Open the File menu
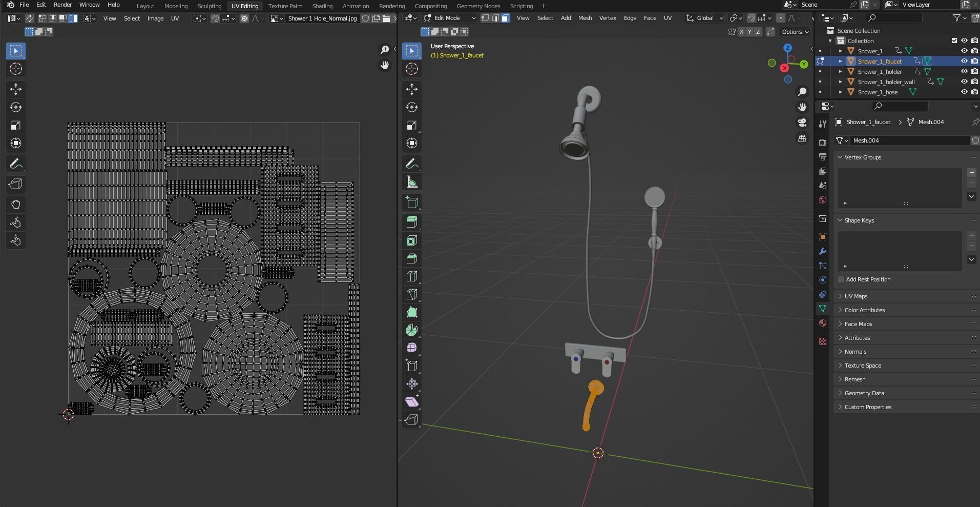 [x=24, y=5]
